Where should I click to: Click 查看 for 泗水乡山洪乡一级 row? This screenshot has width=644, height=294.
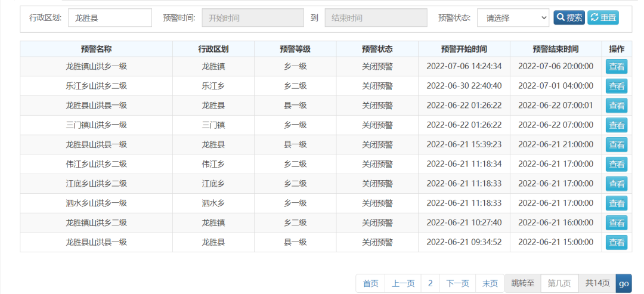coord(616,203)
